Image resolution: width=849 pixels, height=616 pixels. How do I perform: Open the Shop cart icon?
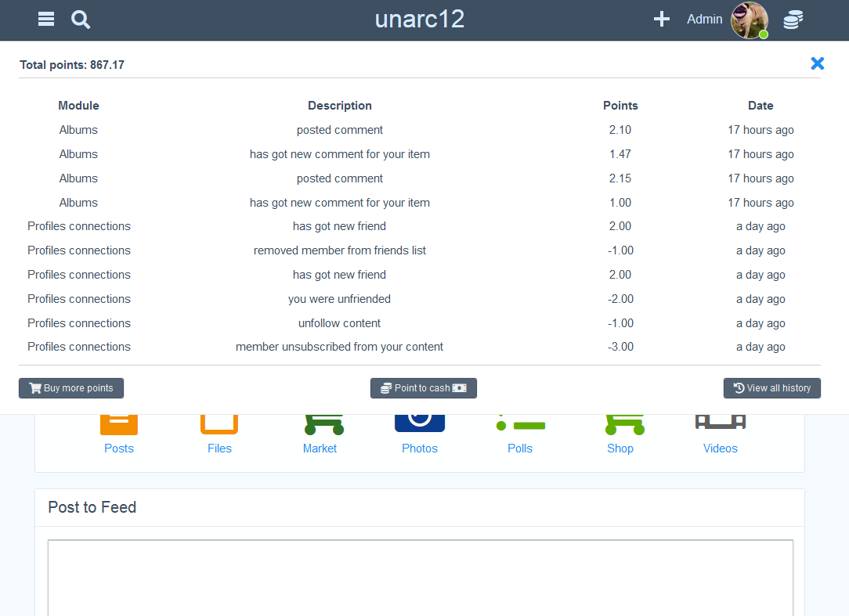(623, 424)
